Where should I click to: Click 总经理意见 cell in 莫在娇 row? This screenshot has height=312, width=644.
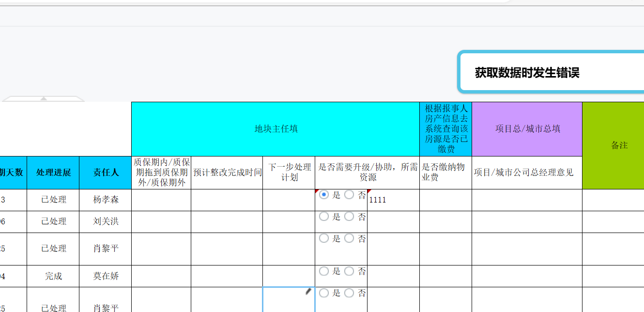pos(527,276)
